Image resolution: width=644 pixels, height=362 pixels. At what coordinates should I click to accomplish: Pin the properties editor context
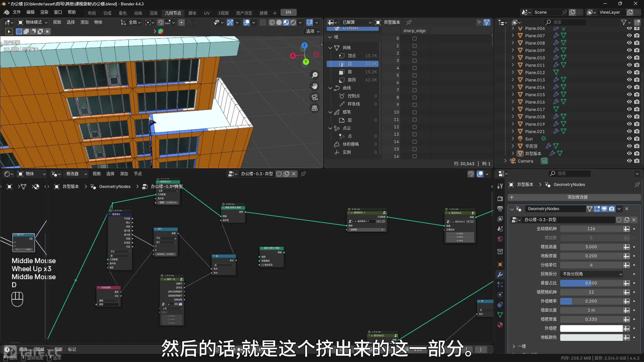(637, 185)
